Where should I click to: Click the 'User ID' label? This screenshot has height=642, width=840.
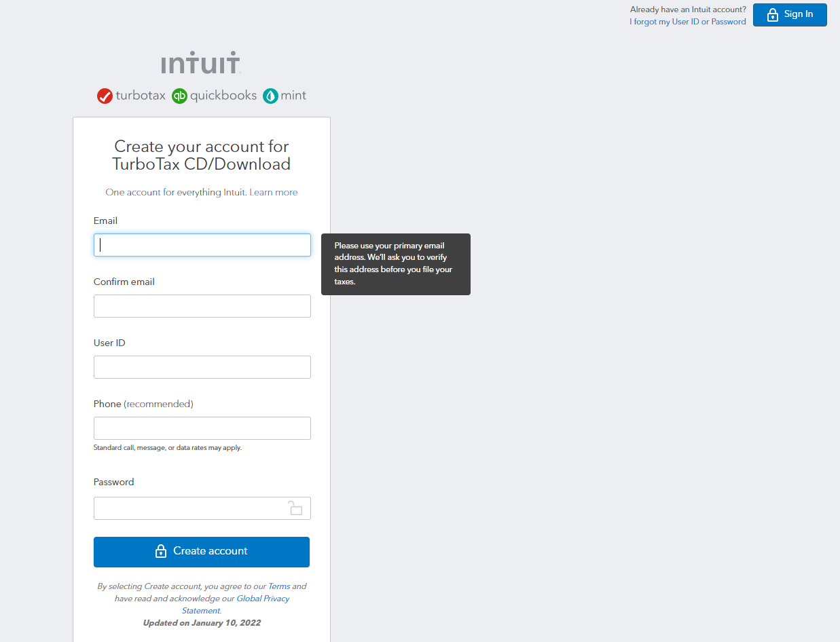[109, 343]
